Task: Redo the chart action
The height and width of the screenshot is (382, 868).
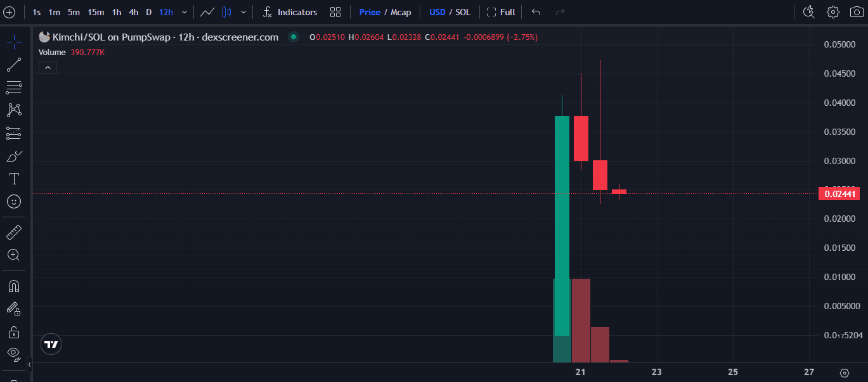Action: [560, 12]
